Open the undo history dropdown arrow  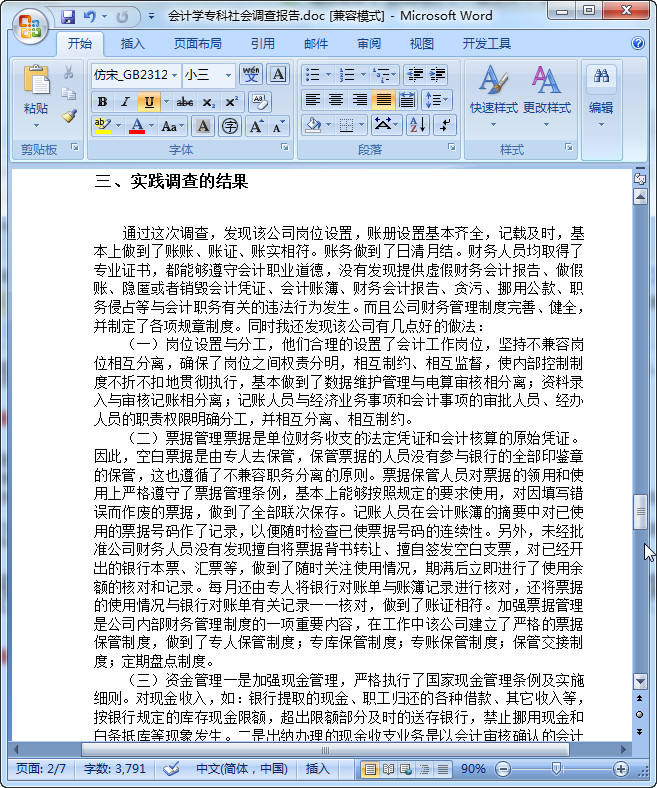coord(105,17)
